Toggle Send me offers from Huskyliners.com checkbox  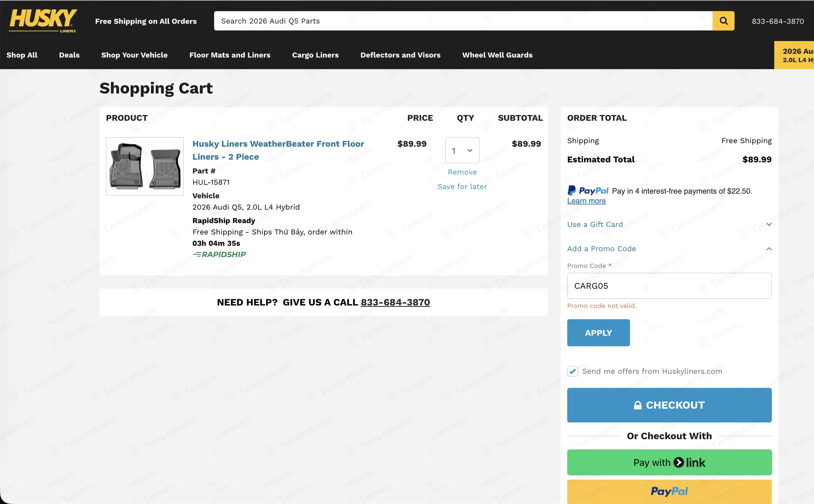572,371
